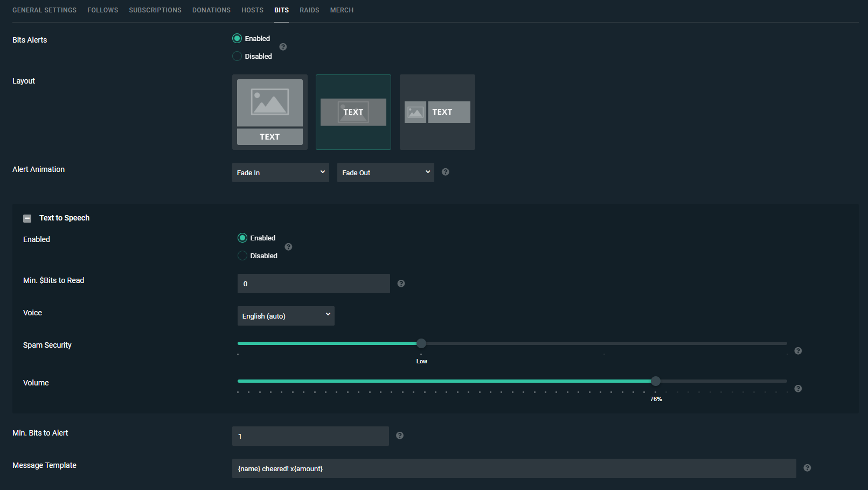Select Enabled for Text to Speech
Viewport: 868px width, 490px height.
pos(242,238)
